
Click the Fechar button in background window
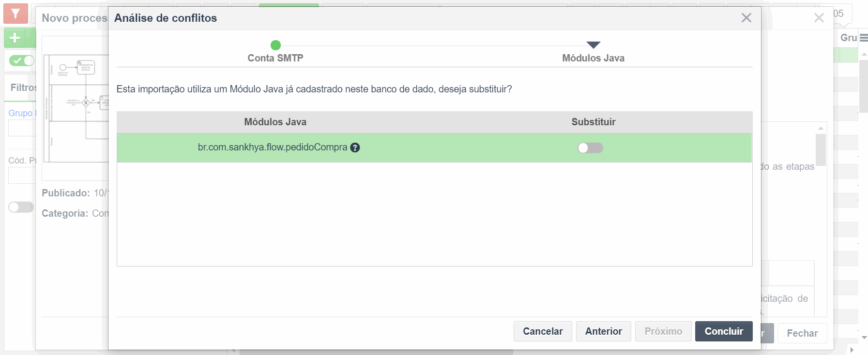[x=802, y=333]
